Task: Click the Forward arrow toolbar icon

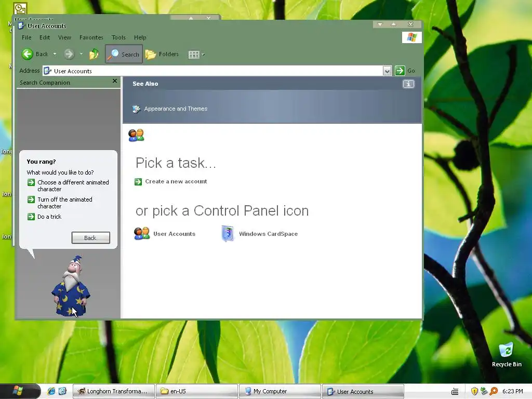Action: [x=69, y=54]
